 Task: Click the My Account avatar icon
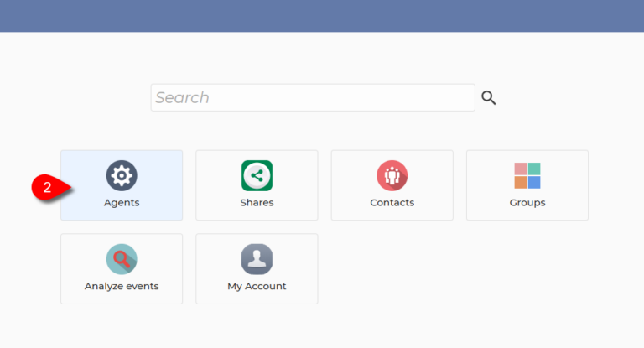[257, 259]
